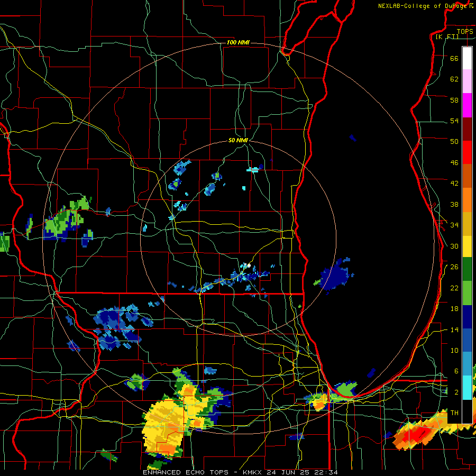Viewport: 476px width, 476px height.
Task: Click the 100 NMI range ring label
Action: tap(238, 42)
